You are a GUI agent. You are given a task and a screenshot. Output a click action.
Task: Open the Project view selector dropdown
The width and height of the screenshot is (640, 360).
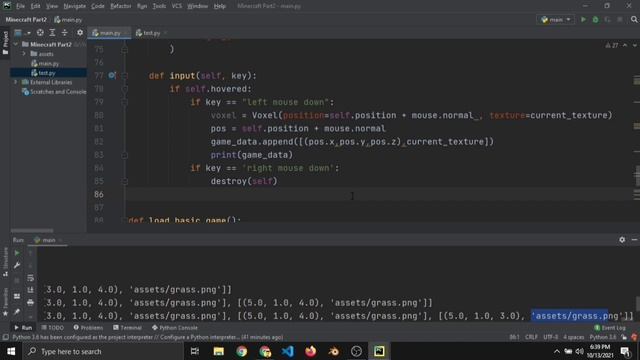pos(22,33)
